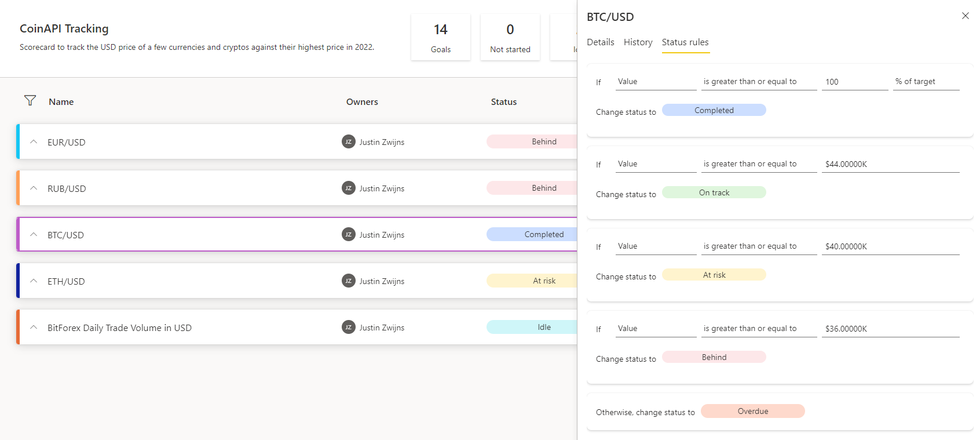The width and height of the screenshot is (980, 440).
Task: Collapse the EUR/USD goal chevron
Action: (34, 142)
